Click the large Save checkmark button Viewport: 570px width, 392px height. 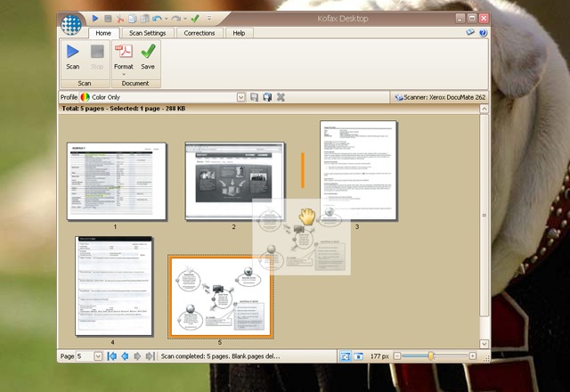tap(148, 57)
